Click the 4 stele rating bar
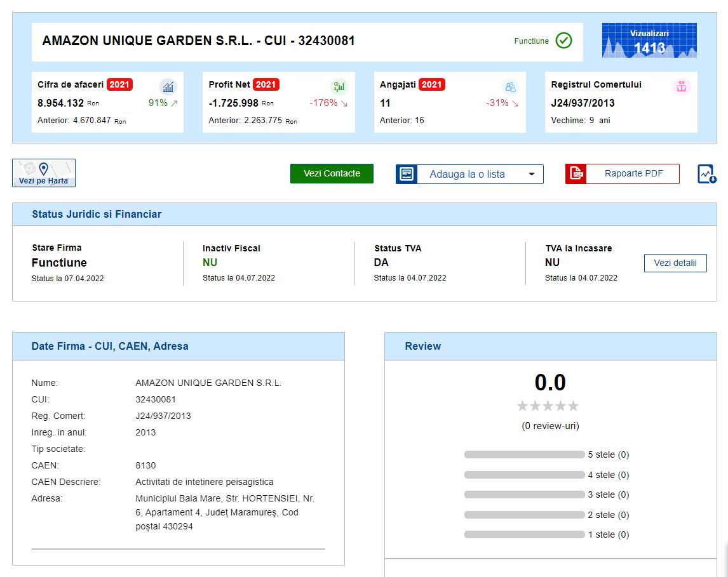Image resolution: width=728 pixels, height=577 pixels. tap(524, 475)
